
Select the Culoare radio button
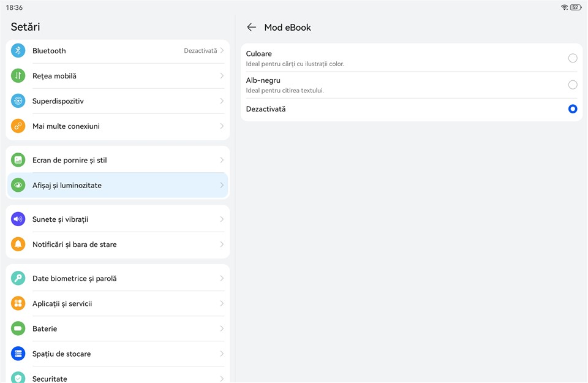pyautogui.click(x=572, y=58)
